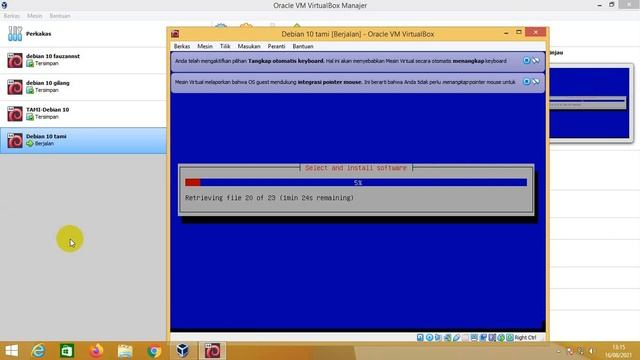Select the running 'Debian 10 tami' machine
The height and width of the screenshot is (360, 640).
83,140
